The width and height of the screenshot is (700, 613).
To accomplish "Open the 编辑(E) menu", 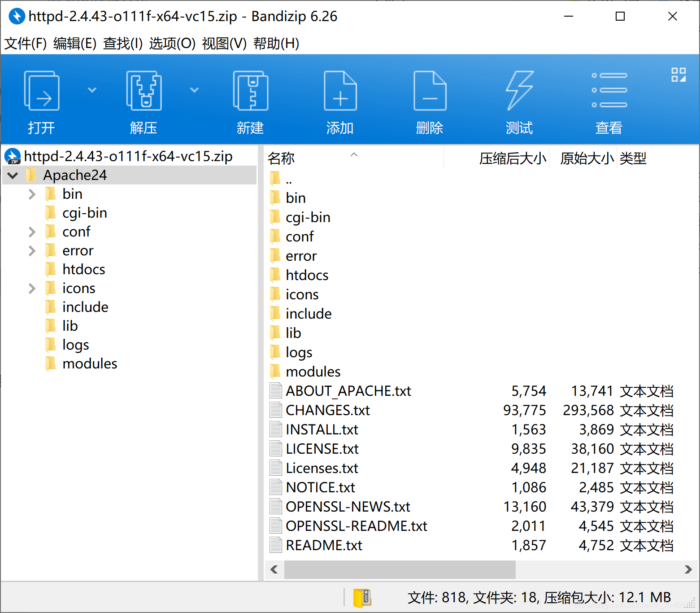I will (x=75, y=44).
